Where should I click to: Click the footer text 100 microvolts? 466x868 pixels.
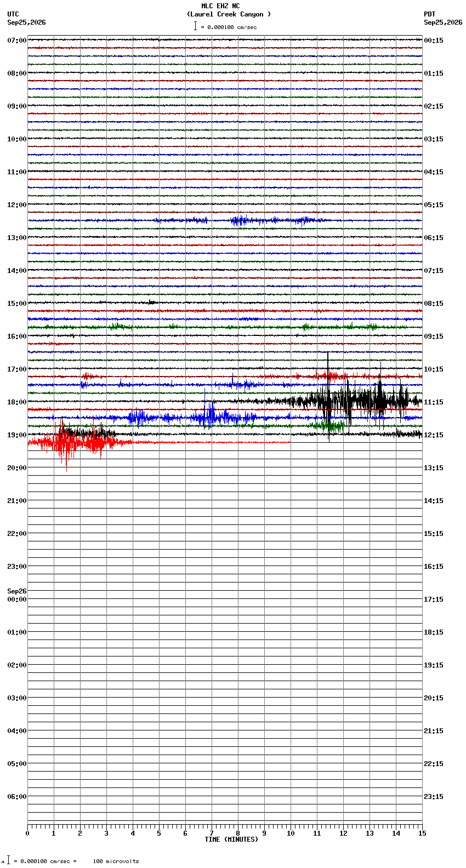116,861
